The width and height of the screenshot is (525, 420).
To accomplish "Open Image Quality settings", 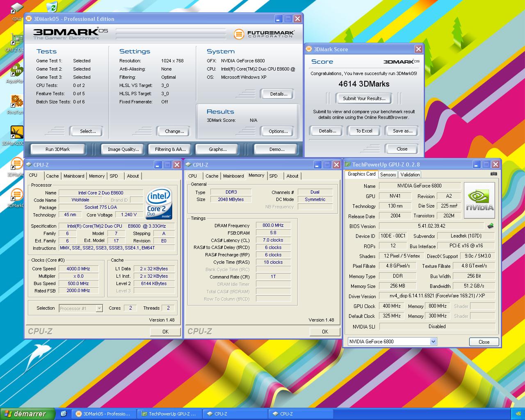I will pyautogui.click(x=123, y=149).
